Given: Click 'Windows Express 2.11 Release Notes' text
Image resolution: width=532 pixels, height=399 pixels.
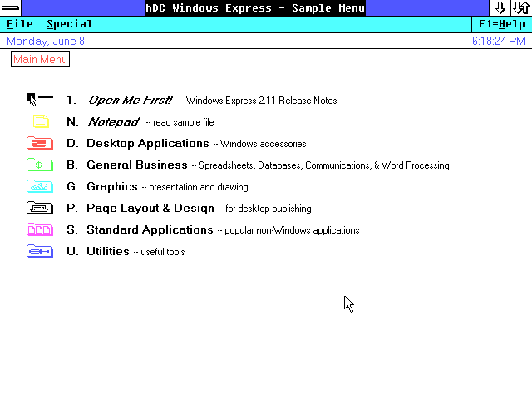Looking at the screenshot, I should (261, 101).
